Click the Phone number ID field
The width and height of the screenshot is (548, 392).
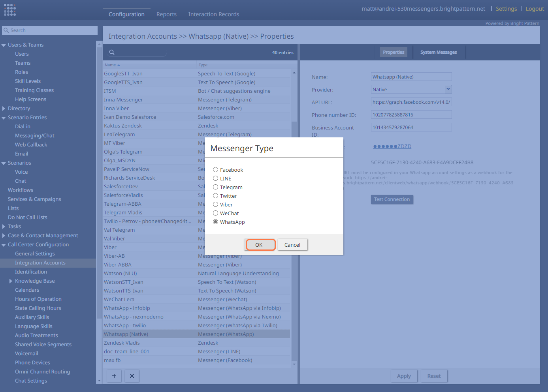(411, 114)
